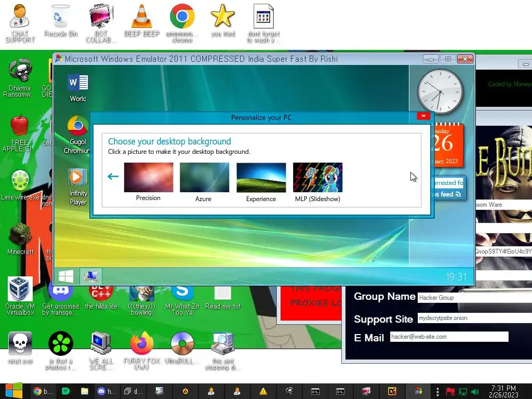The width and height of the screenshot is (532, 399).
Task: Open the UltraBULL disc icon
Action: 182,348
